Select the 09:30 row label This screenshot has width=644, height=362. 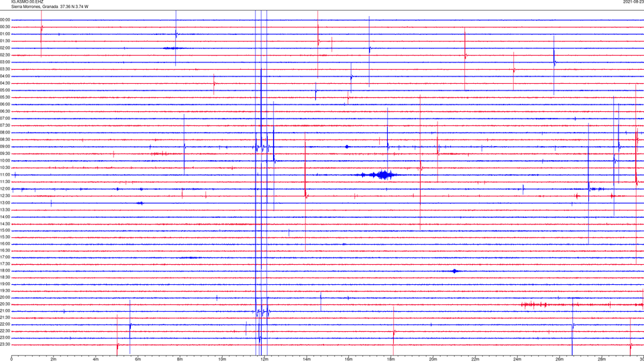[5, 154]
